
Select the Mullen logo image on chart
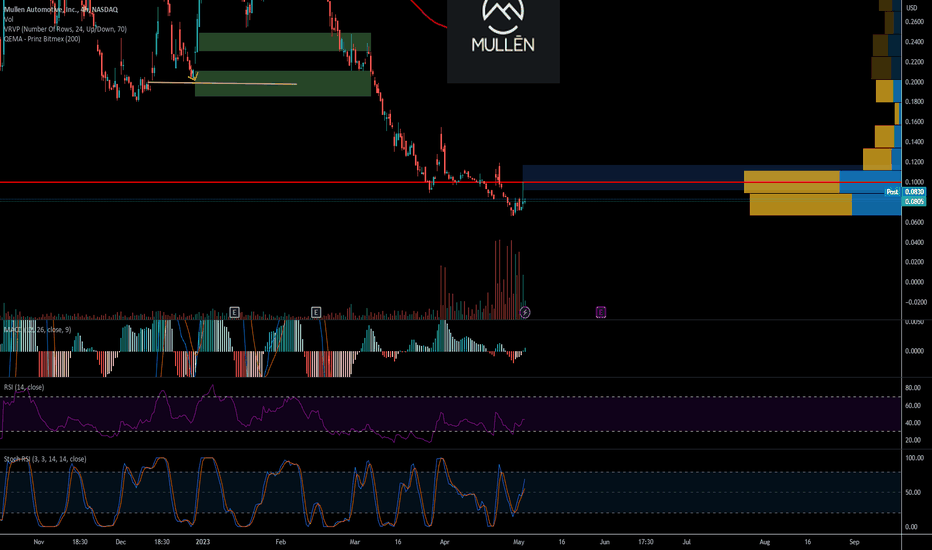click(503, 40)
